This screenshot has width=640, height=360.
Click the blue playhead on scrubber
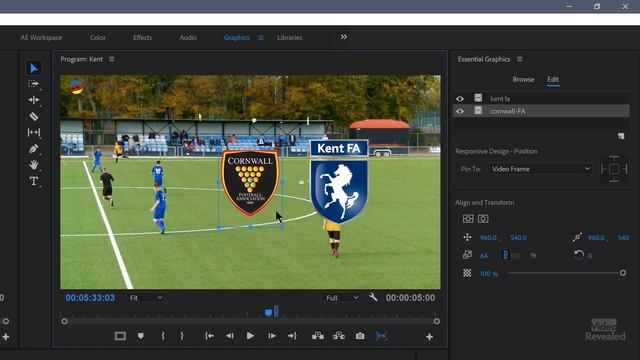pos(268,313)
